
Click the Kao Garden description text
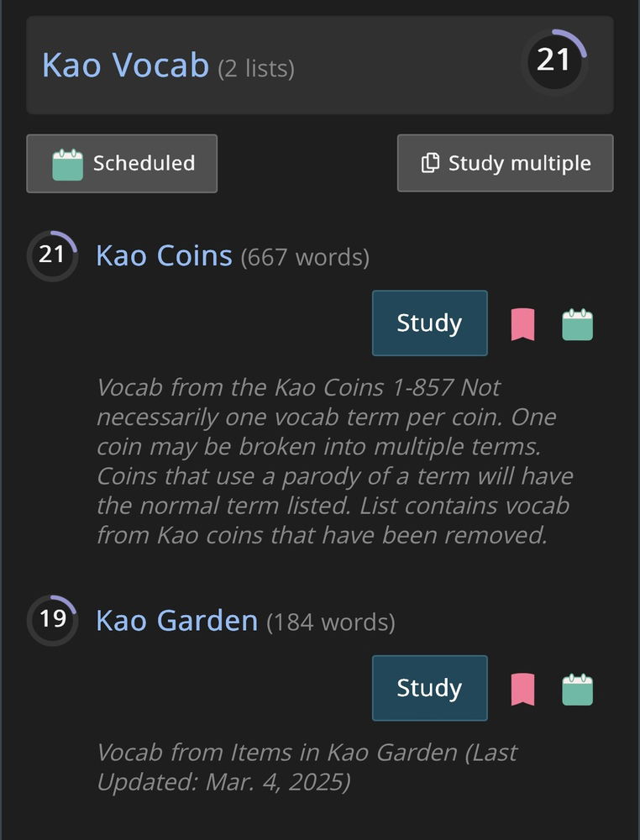click(x=307, y=767)
